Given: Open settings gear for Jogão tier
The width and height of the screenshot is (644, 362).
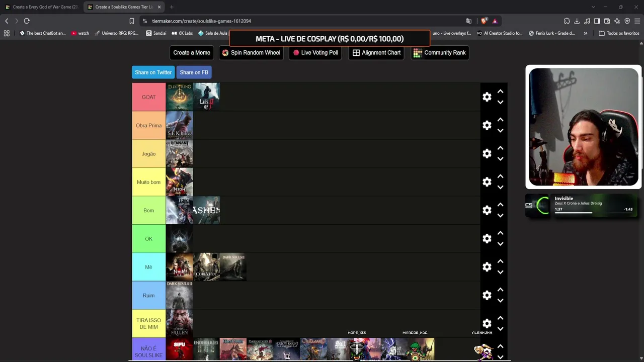Looking at the screenshot, I should pos(487,154).
